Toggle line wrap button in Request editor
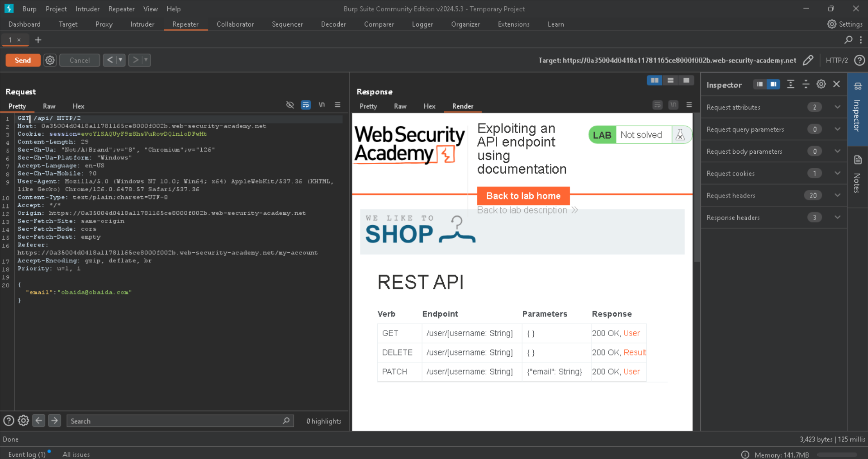The height and width of the screenshot is (459, 868). [x=306, y=105]
